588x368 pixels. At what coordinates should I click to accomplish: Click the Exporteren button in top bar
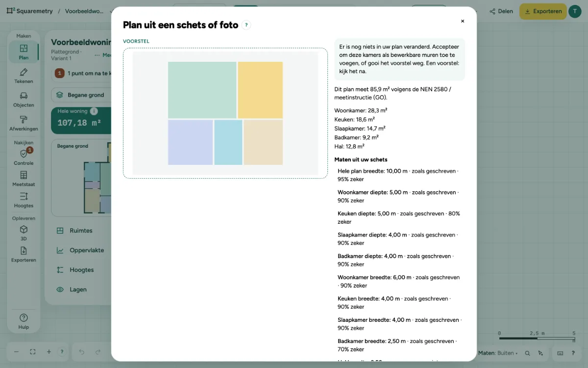click(542, 11)
